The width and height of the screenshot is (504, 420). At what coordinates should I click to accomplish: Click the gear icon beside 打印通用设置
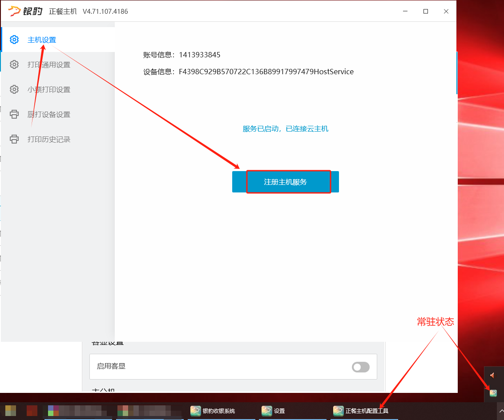(14, 64)
